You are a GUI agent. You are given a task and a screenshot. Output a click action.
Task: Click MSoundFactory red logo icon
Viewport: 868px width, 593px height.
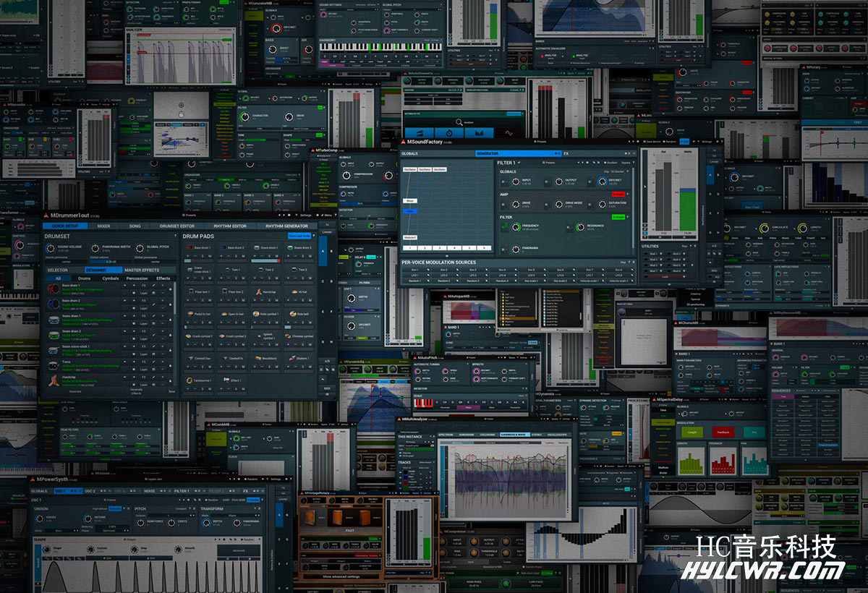[x=402, y=142]
